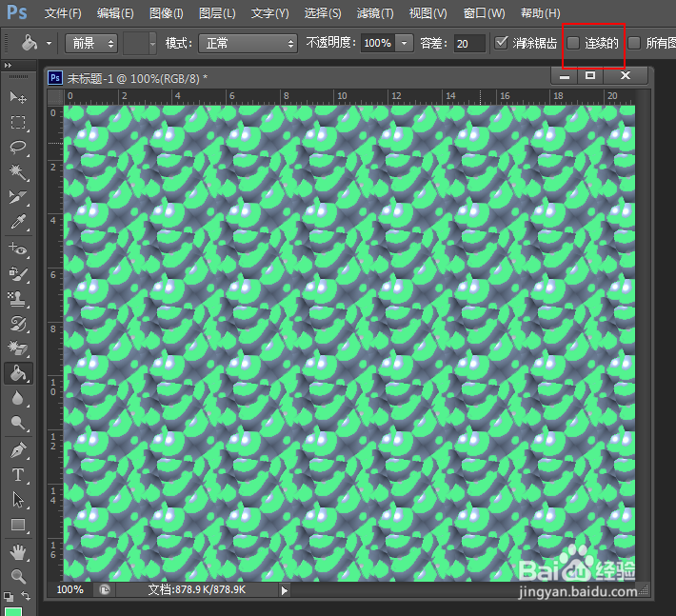
Task: Select the Eraser tool
Action: pyautogui.click(x=18, y=348)
